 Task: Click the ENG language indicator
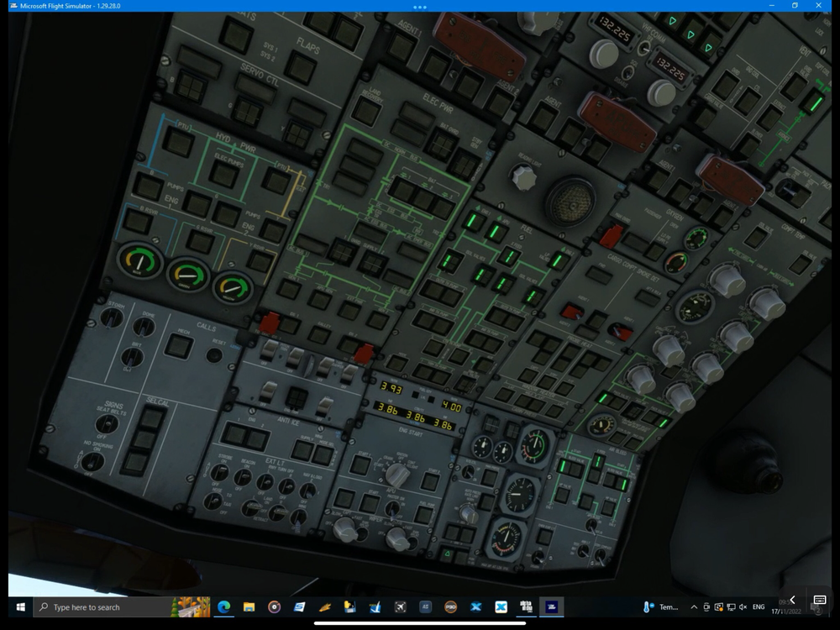coord(759,606)
